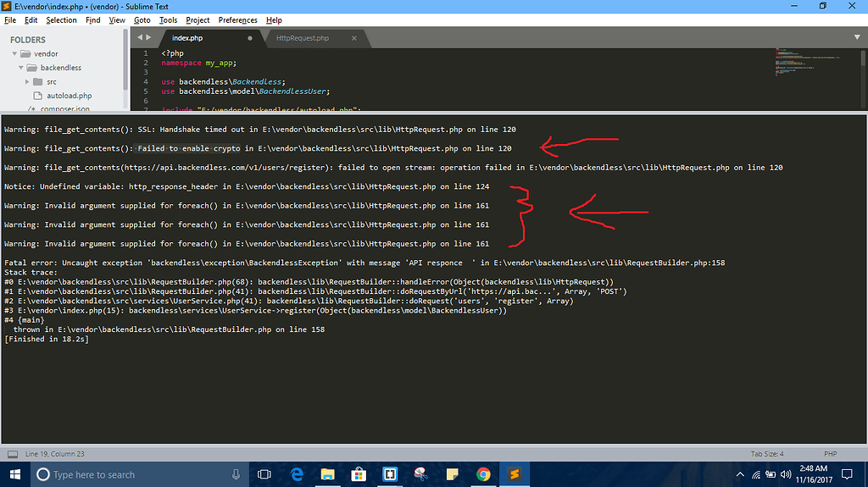Open the Goto menu
Viewport: 868px width, 487px height.
pos(142,19)
